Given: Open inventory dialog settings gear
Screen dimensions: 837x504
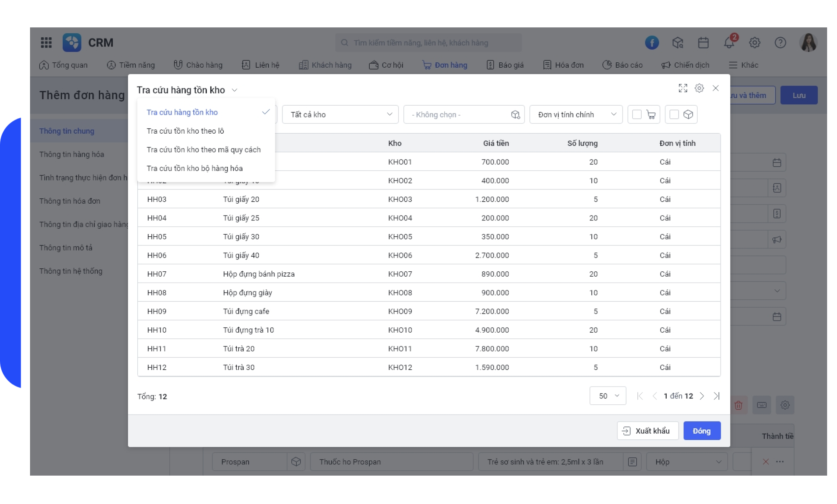Looking at the screenshot, I should (699, 88).
